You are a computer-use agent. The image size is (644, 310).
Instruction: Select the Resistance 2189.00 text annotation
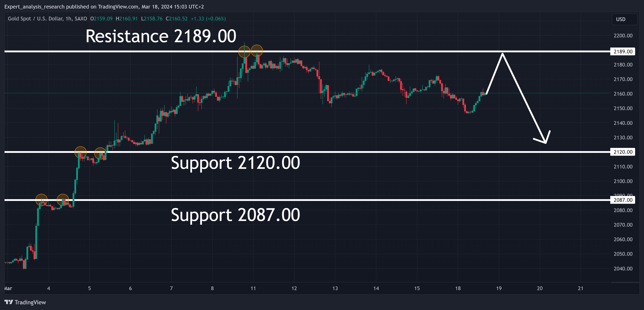pos(161,36)
